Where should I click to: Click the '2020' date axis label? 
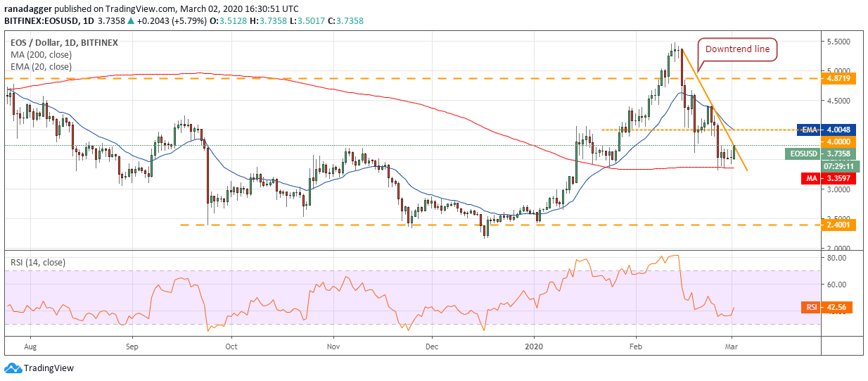[534, 347]
